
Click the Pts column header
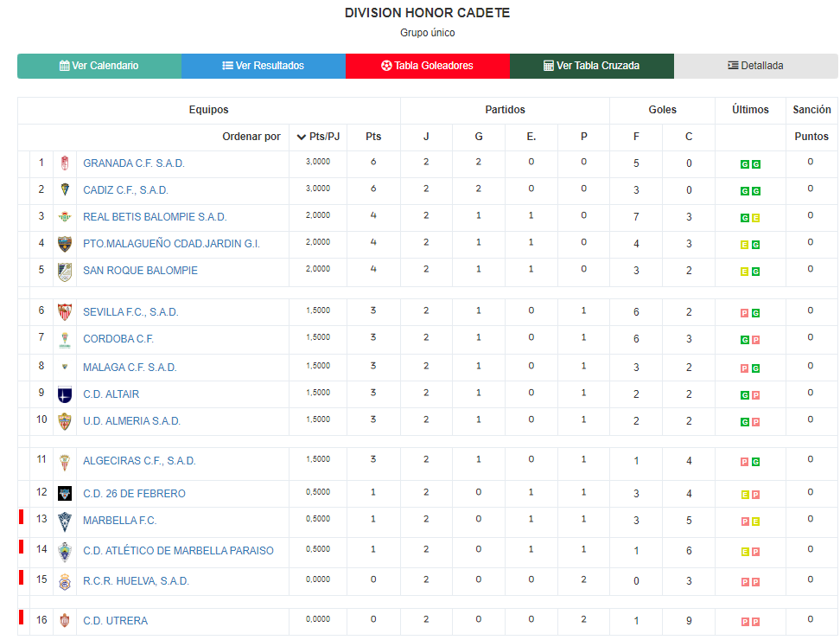[373, 137]
